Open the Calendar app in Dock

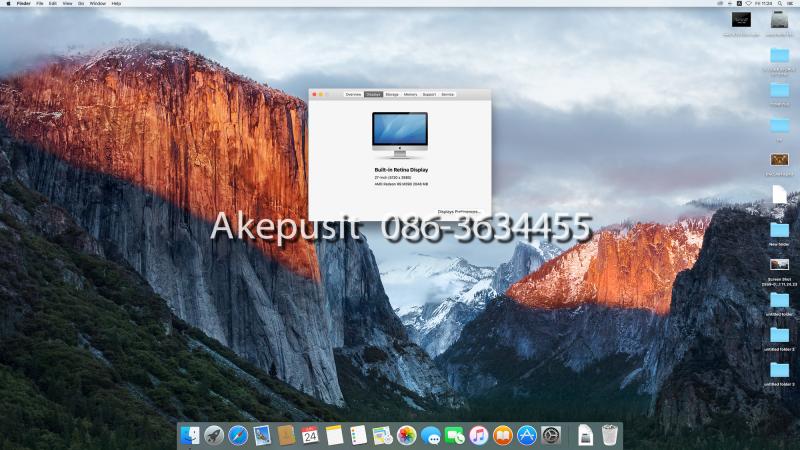click(310, 435)
